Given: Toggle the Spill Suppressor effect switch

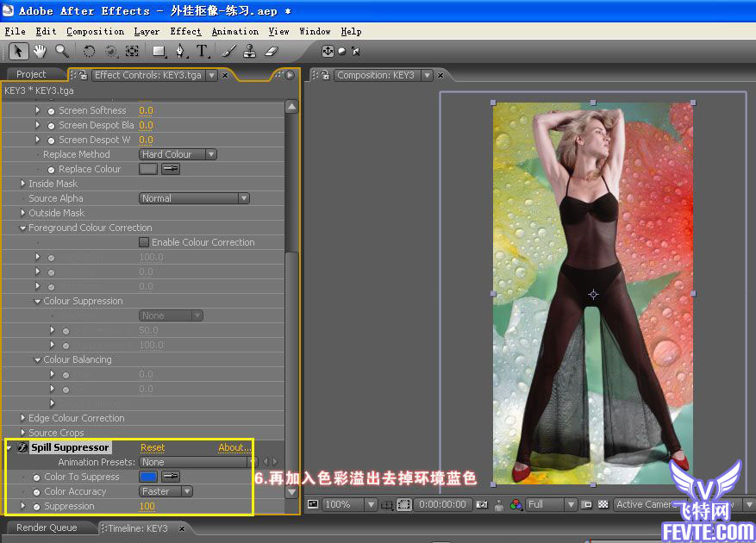Looking at the screenshot, I should [x=22, y=447].
